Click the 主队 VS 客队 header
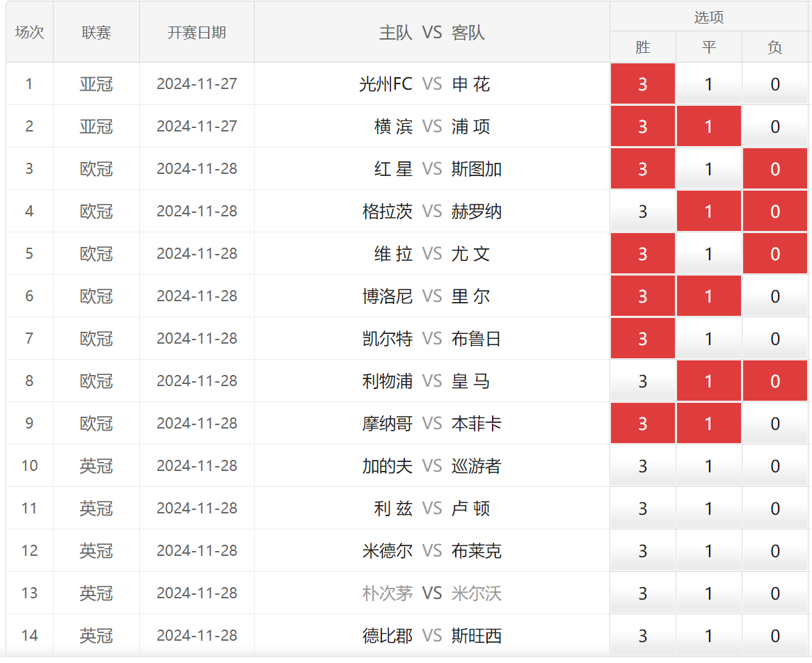The image size is (812, 663). (432, 32)
